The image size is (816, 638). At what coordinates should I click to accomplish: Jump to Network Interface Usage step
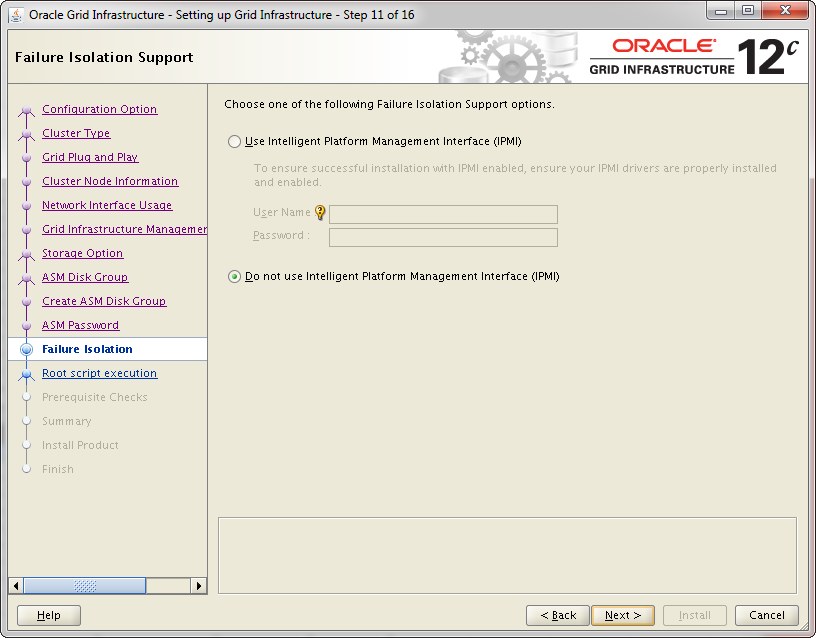click(x=107, y=205)
